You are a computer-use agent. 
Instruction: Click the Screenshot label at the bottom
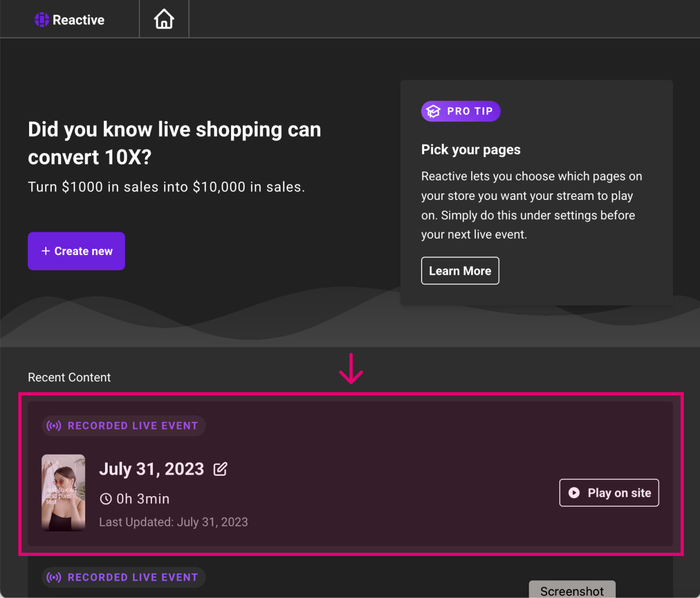tap(572, 590)
